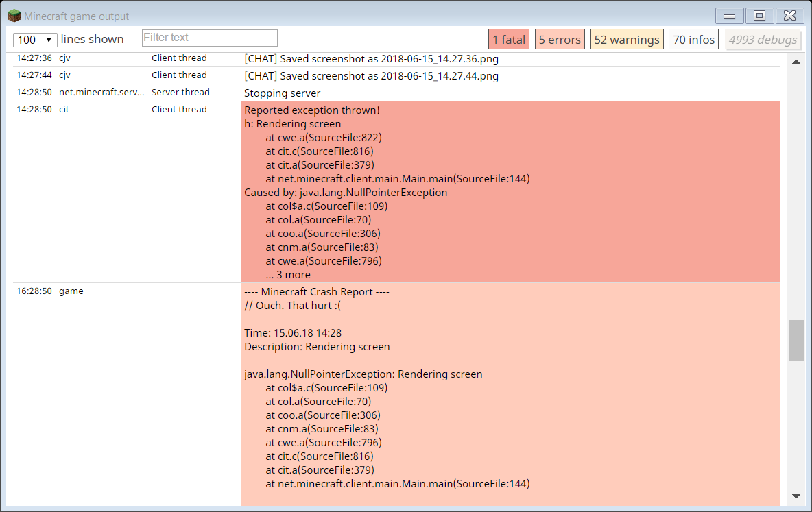Click at cwe.a(SourceFile:822) stack line

324,137
